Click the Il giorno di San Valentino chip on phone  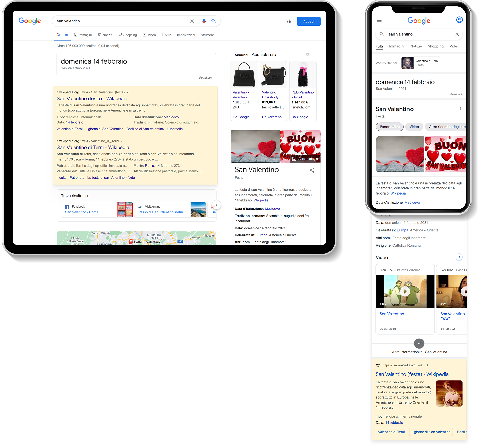431,432
